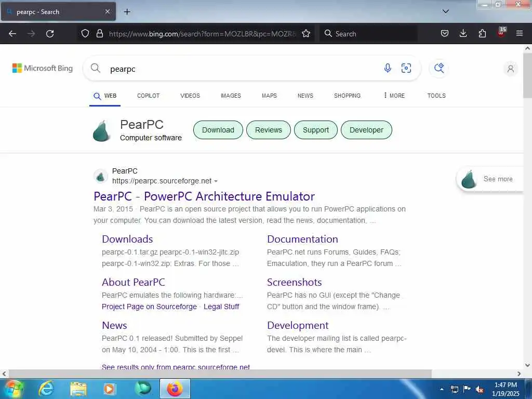Viewport: 532px width, 399px height.
Task: Click the Support pill button
Action: (315, 130)
